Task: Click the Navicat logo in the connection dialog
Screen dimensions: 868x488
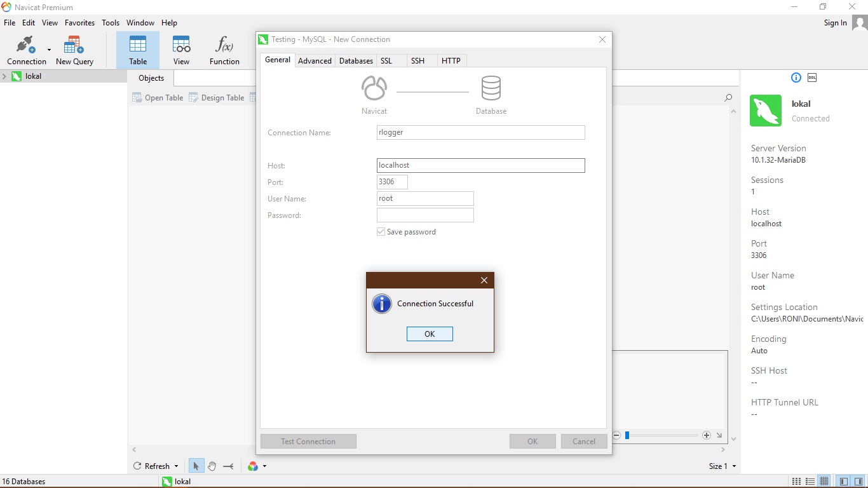Action: tap(374, 88)
